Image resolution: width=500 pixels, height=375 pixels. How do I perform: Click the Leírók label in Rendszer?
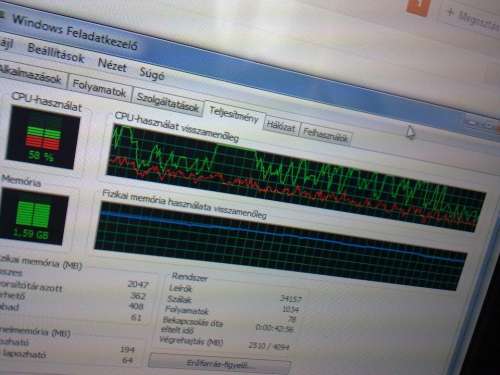180,288
